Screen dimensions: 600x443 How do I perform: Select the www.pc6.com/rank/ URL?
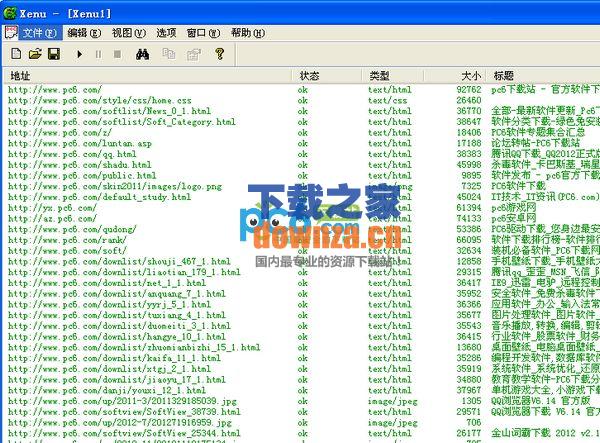pyautogui.click(x=67, y=239)
